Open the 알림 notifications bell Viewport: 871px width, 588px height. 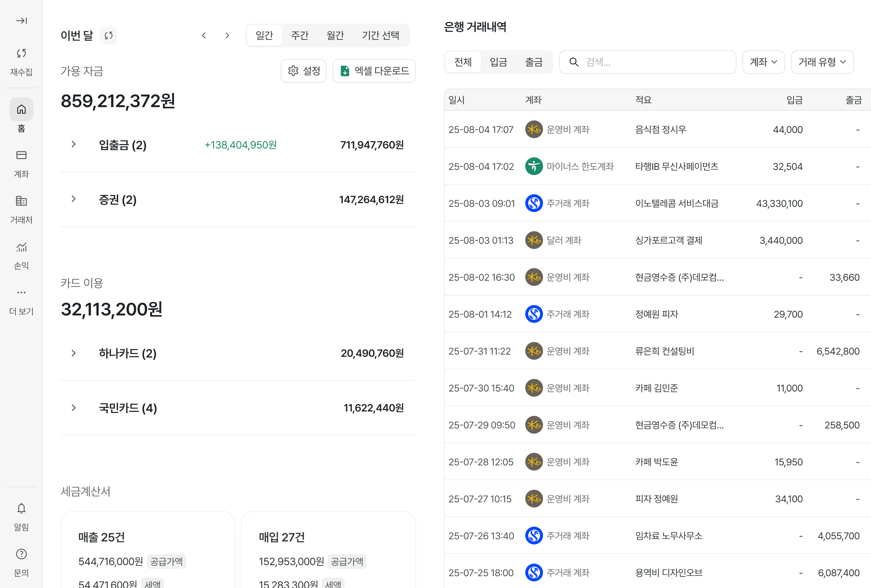tap(21, 509)
